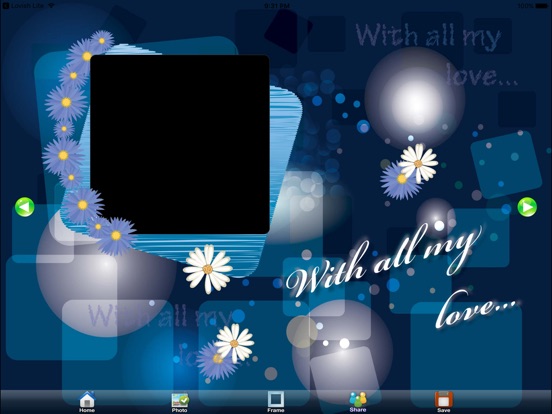
Task: Go to next frame with right green arrow
Action: [x=527, y=207]
